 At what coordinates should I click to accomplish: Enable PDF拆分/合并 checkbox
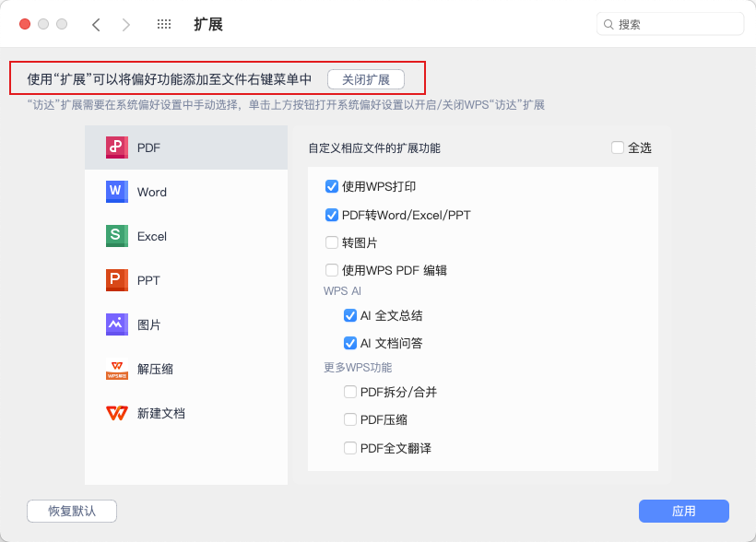(x=350, y=392)
